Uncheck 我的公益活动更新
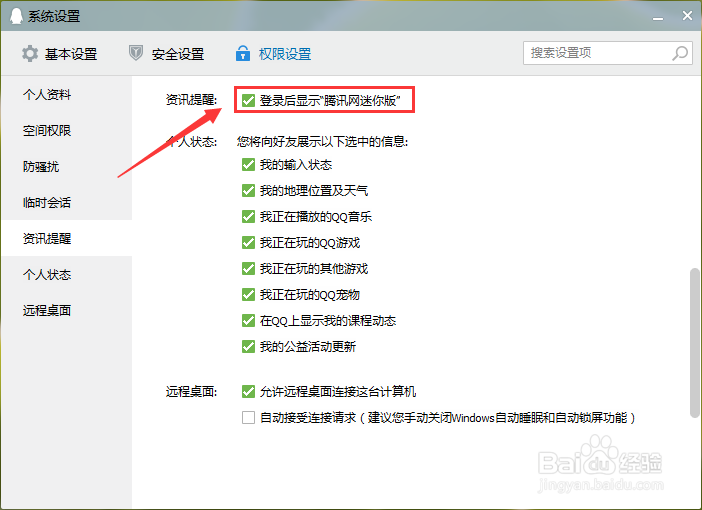 (248, 347)
